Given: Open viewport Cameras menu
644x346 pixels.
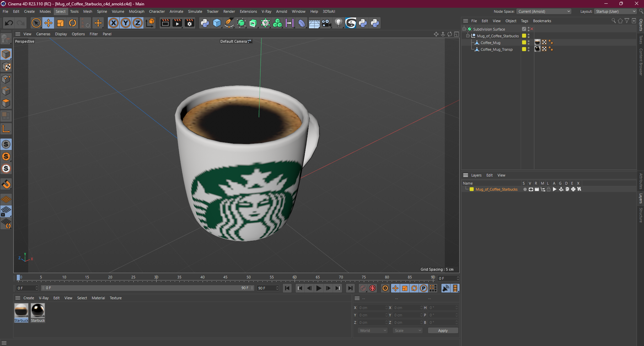Looking at the screenshot, I should tap(43, 34).
